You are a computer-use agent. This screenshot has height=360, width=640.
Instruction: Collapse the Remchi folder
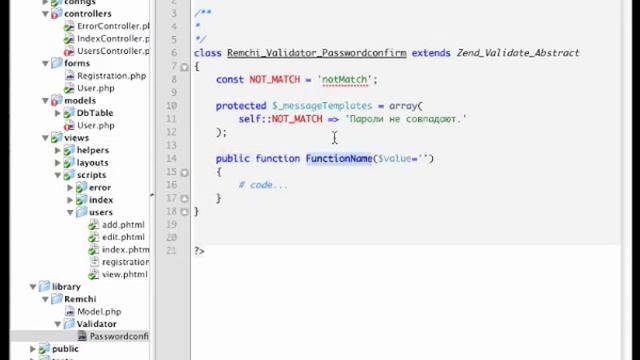(x=45, y=299)
